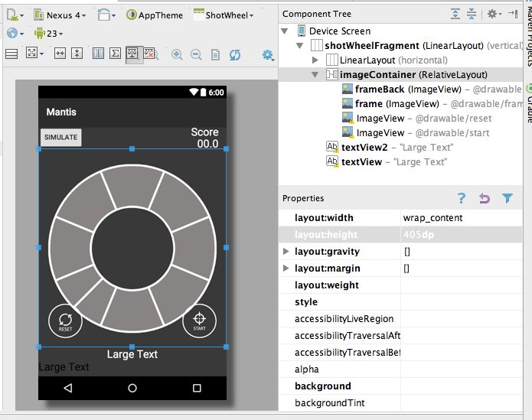Click the accessibilityLiveRegion property row
The height and width of the screenshot is (420, 532).
pyautogui.click(x=400, y=319)
